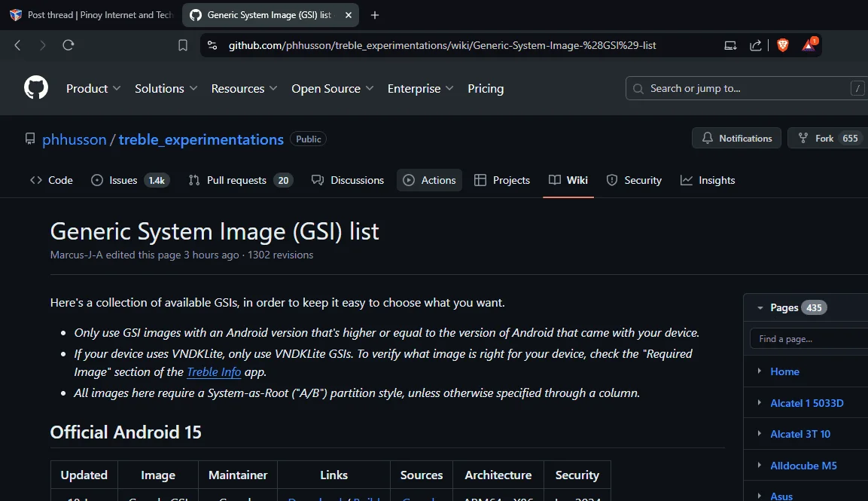Click the Find a page input

809,338
